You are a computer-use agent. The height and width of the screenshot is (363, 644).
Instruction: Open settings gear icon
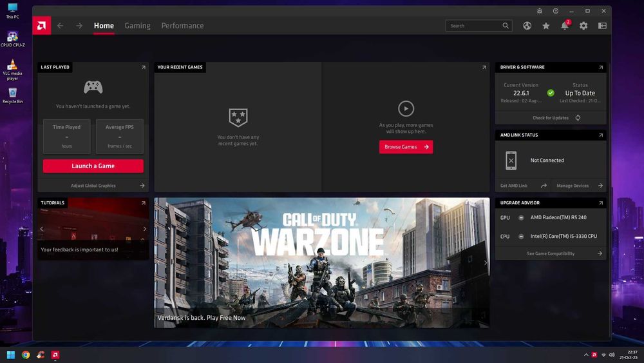point(583,26)
